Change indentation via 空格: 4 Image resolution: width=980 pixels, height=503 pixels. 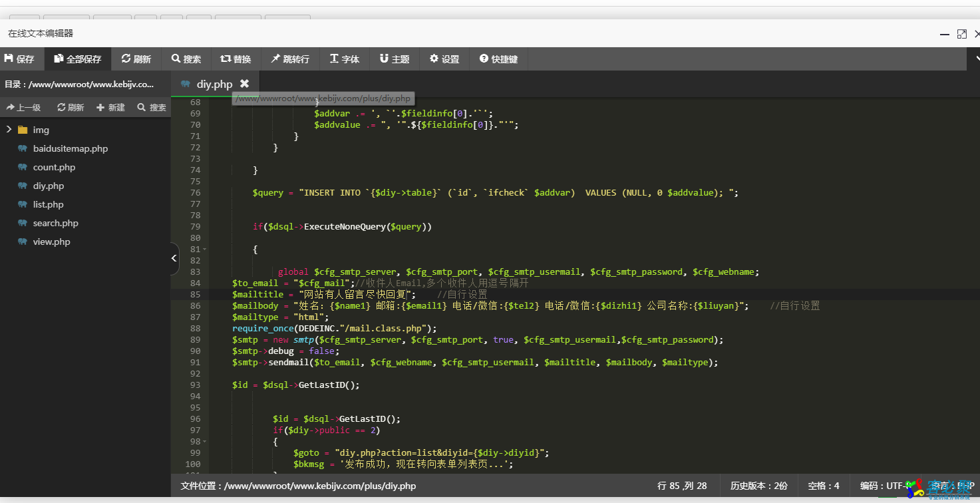click(x=824, y=486)
